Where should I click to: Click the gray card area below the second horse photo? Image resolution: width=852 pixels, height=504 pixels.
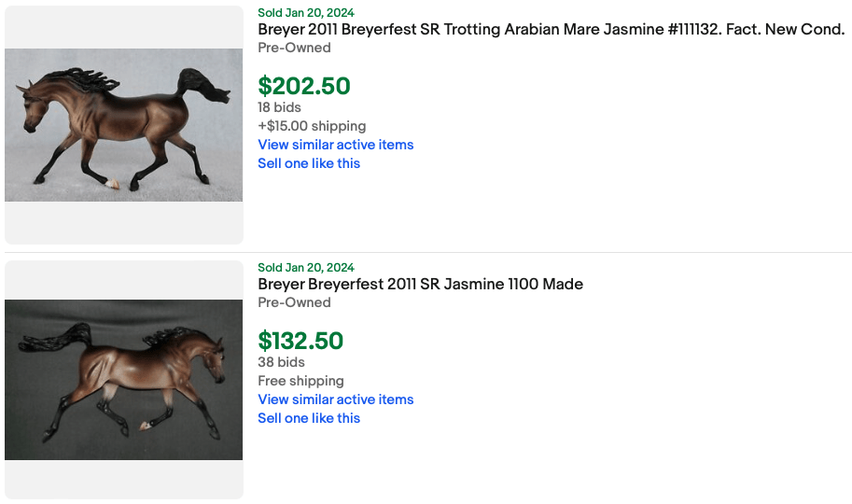(x=123, y=479)
